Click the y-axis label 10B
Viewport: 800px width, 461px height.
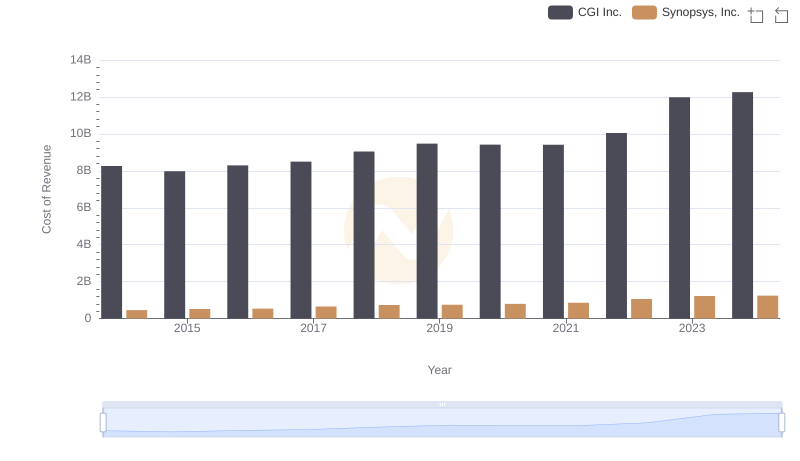click(x=81, y=134)
